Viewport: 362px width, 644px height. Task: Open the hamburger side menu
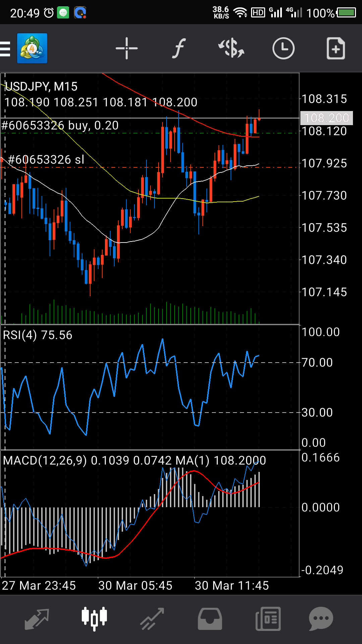click(5, 49)
